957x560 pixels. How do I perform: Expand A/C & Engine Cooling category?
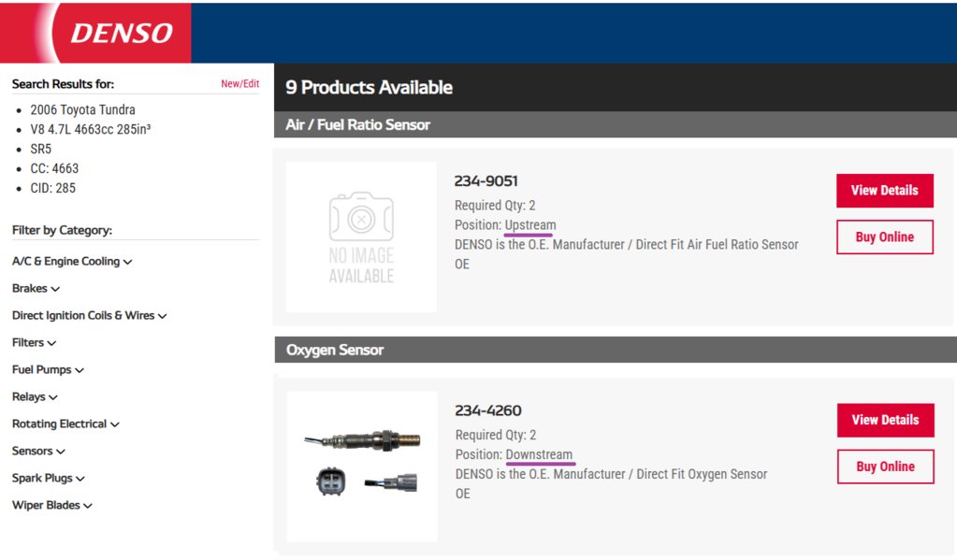pos(72,261)
